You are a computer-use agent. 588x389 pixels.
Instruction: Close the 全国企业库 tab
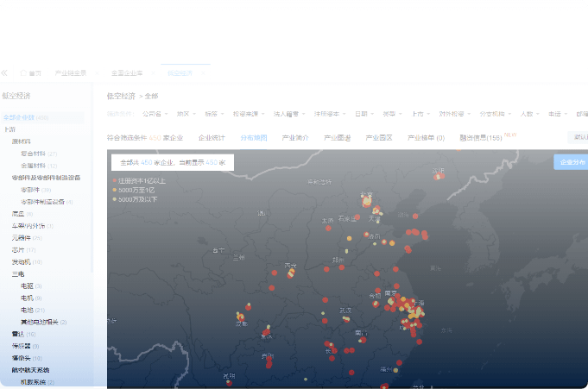coord(149,73)
